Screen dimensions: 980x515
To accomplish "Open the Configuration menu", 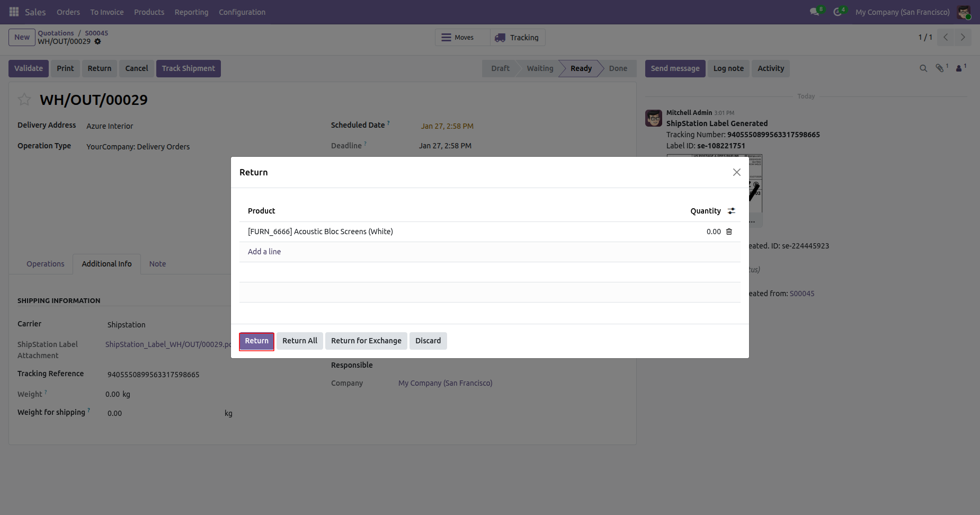I will pyautogui.click(x=242, y=12).
